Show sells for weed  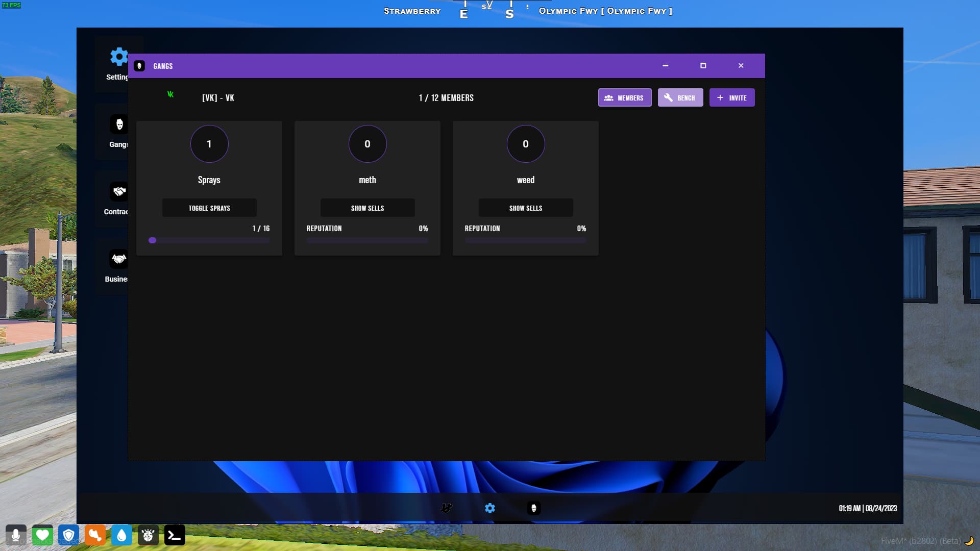click(526, 208)
